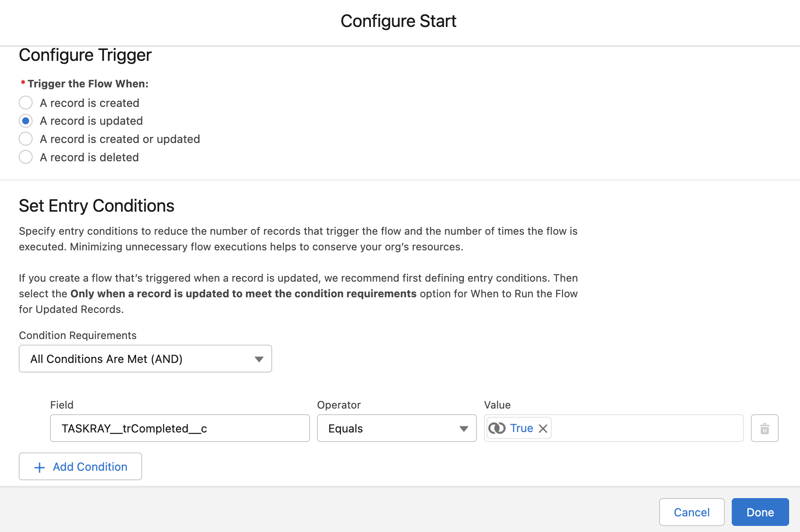Select 'A record is created or updated'
This screenshot has height=532, width=800.
(x=26, y=139)
